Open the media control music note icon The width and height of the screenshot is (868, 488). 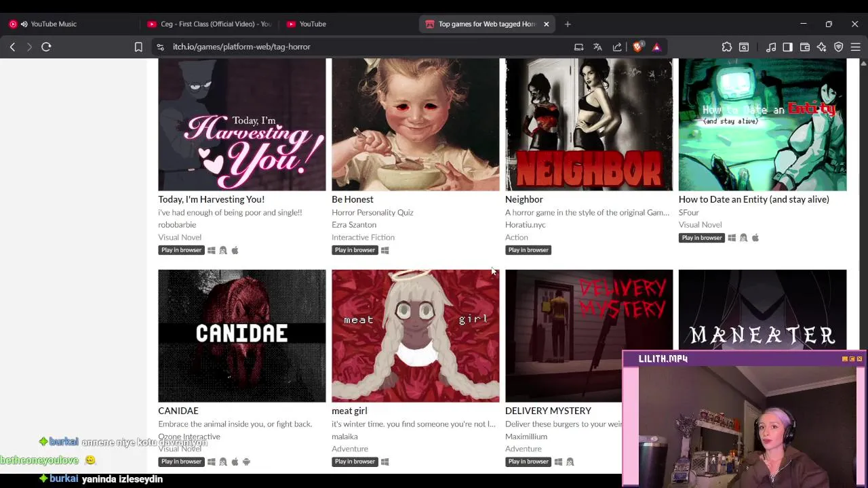click(x=771, y=47)
